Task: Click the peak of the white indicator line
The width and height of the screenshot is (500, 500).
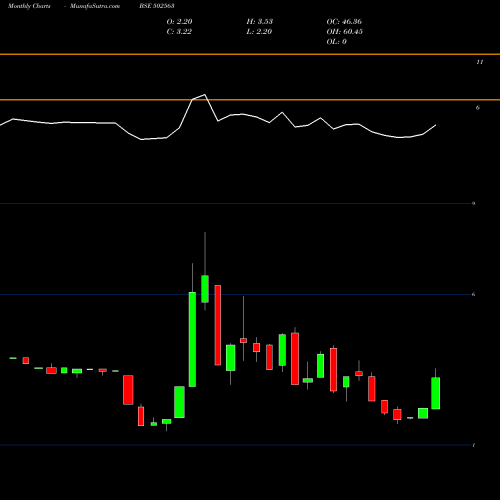Action: click(205, 95)
